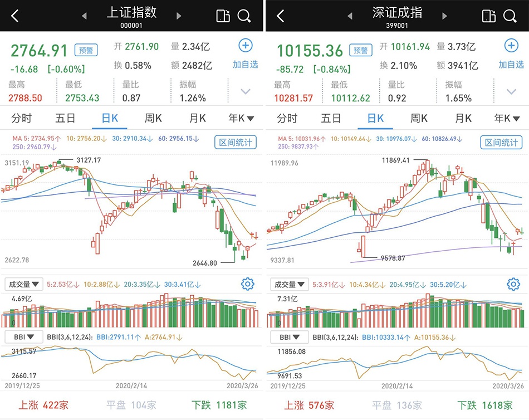Select 日K tab on 深证成指
Screen dimensions: 529x420
coord(375,118)
